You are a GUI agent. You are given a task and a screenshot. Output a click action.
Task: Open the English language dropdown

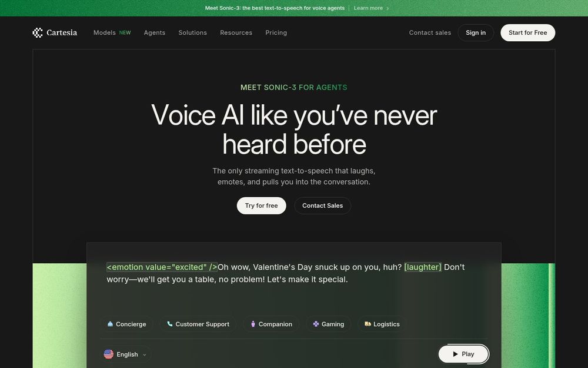click(x=126, y=354)
